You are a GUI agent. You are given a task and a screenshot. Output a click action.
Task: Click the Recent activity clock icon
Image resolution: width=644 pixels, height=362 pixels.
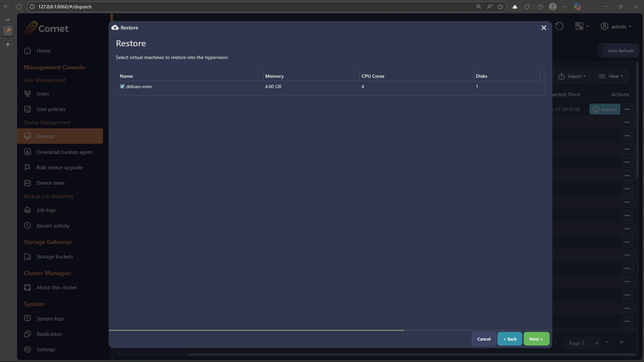[x=28, y=226]
